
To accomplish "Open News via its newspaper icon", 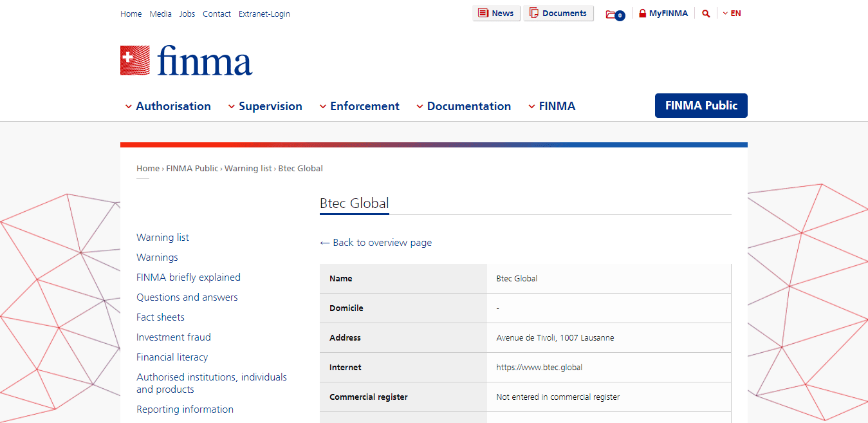I will tap(484, 14).
